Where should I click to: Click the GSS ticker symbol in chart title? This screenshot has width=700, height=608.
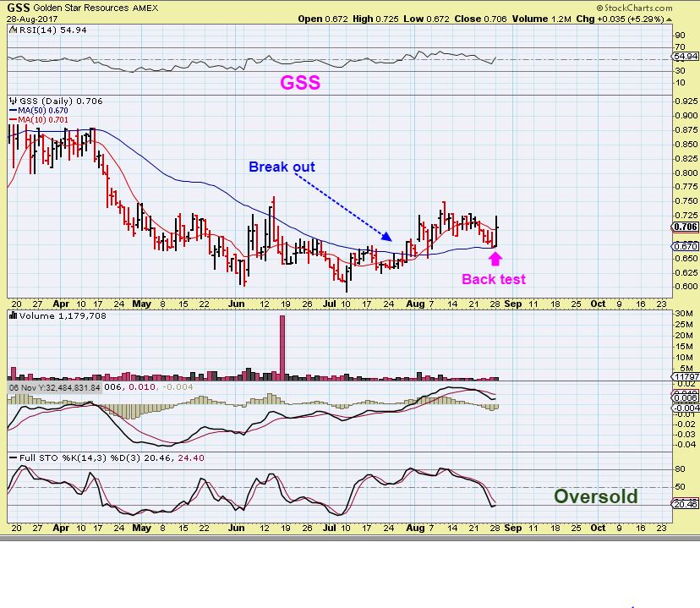19,8
